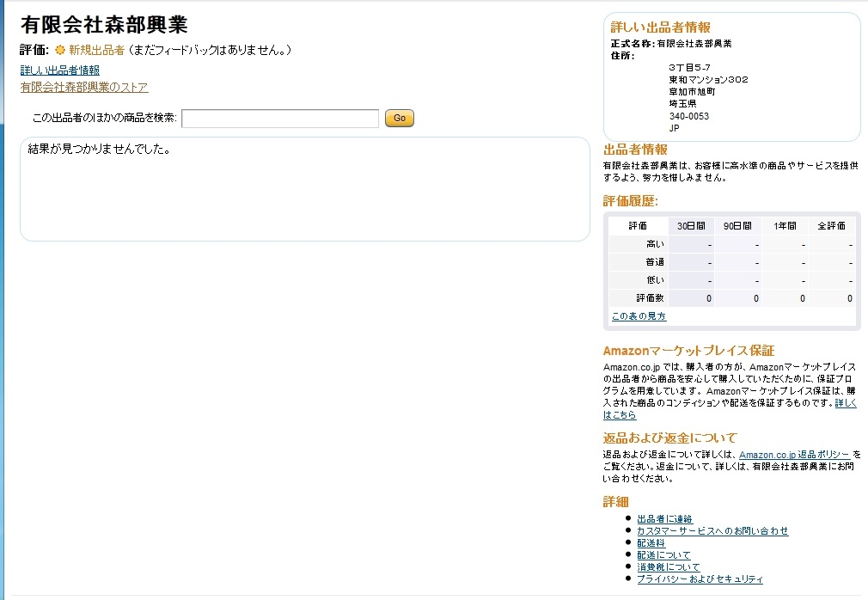The height and width of the screenshot is (600, 868).
Task: Click the 30日間 column header
Action: [691, 226]
